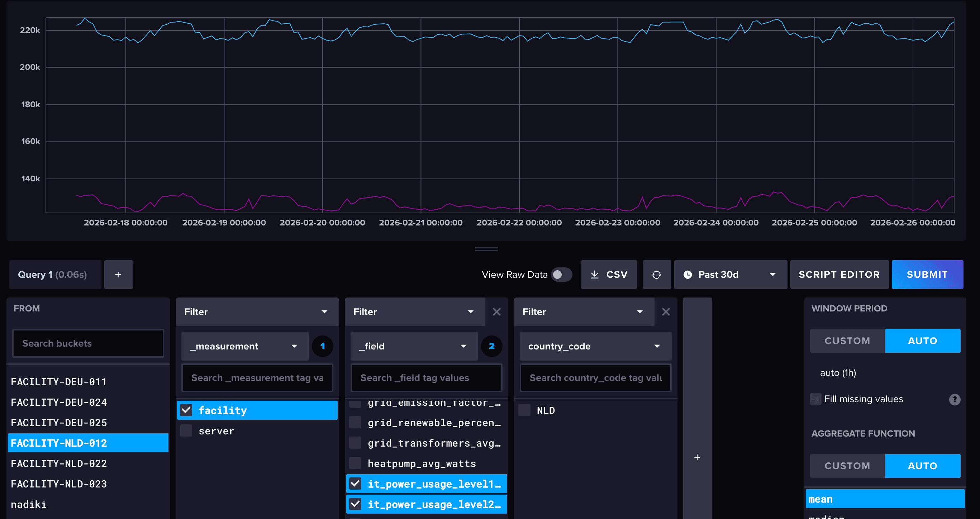Open the Script Editor
Viewport: 980px width, 519px height.
coord(839,274)
